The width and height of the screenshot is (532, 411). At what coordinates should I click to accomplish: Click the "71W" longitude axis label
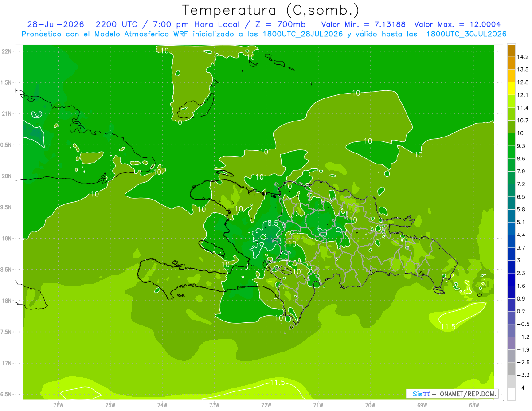[x=318, y=405]
